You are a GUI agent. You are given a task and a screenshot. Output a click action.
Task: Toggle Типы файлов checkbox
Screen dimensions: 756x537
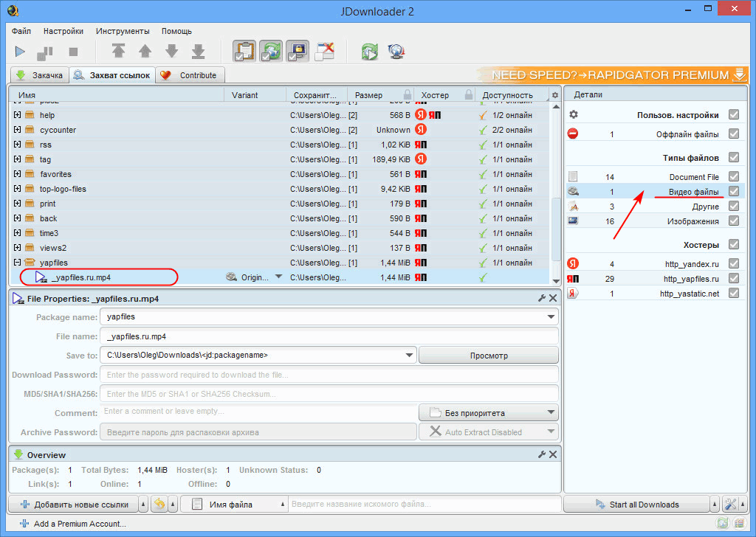[734, 158]
